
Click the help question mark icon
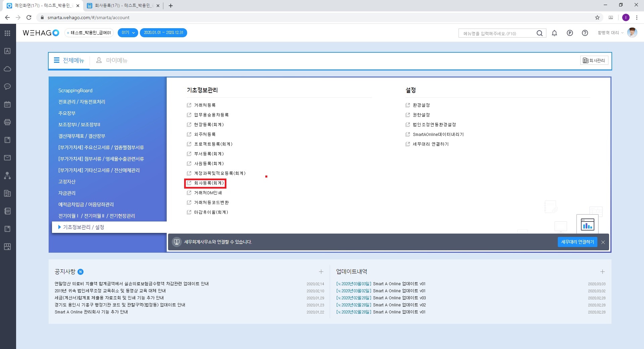585,33
